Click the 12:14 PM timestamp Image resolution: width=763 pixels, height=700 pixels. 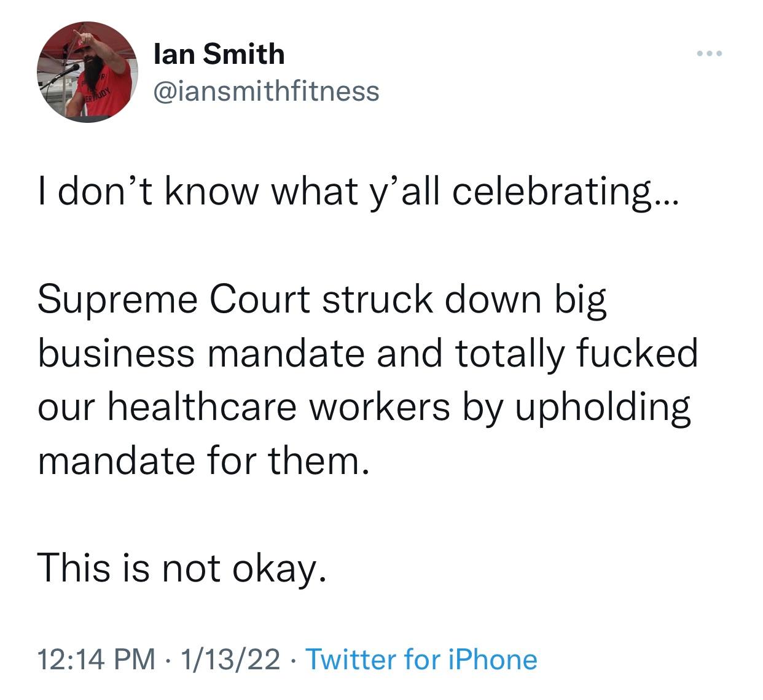coord(96,659)
